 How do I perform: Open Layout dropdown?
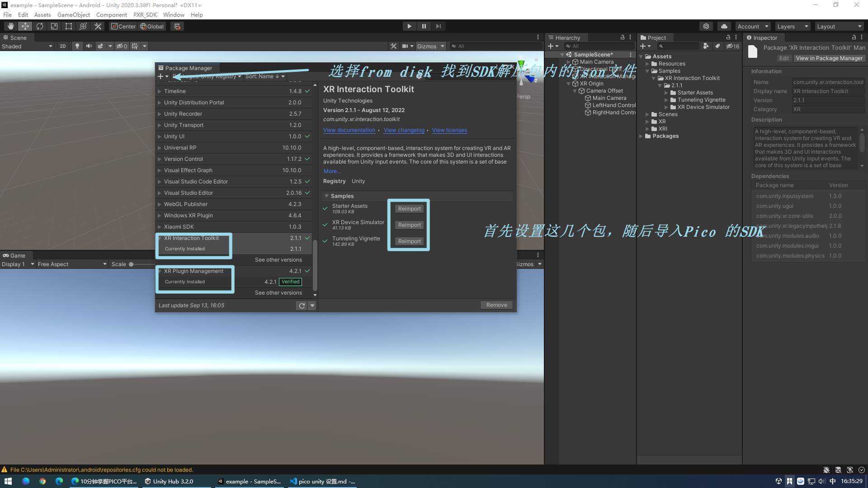click(x=840, y=26)
